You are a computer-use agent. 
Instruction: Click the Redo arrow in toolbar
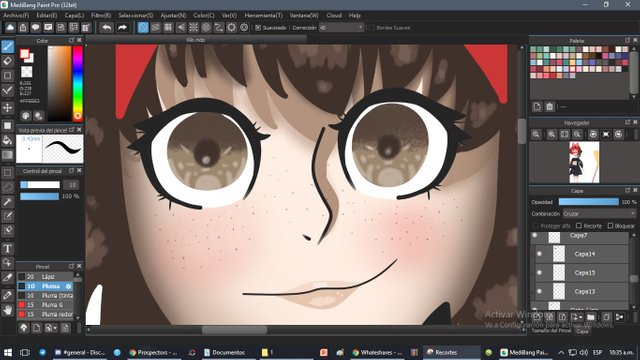pyautogui.click(x=122, y=28)
